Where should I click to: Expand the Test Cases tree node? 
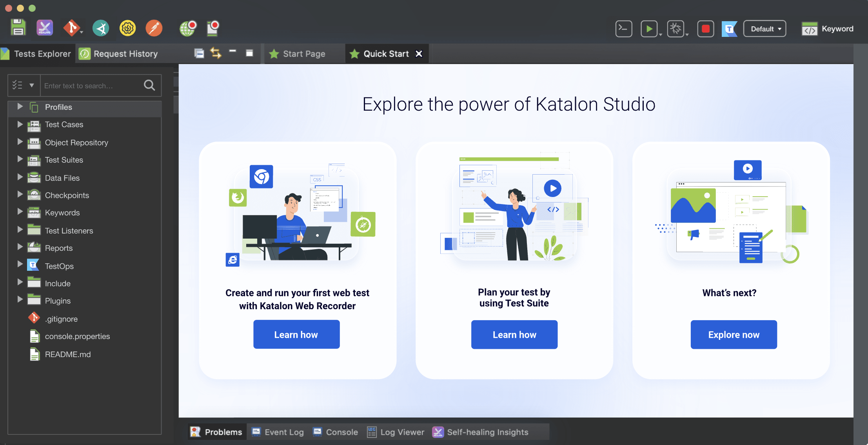pyautogui.click(x=20, y=124)
